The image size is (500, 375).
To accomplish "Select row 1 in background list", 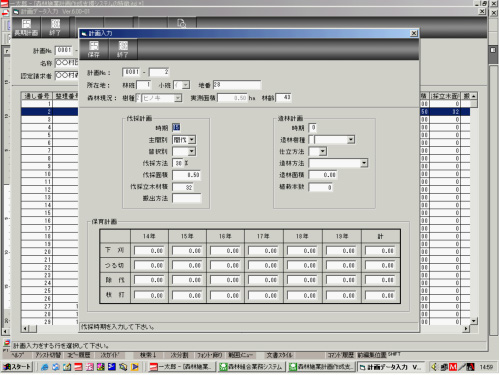I will 50,104.
